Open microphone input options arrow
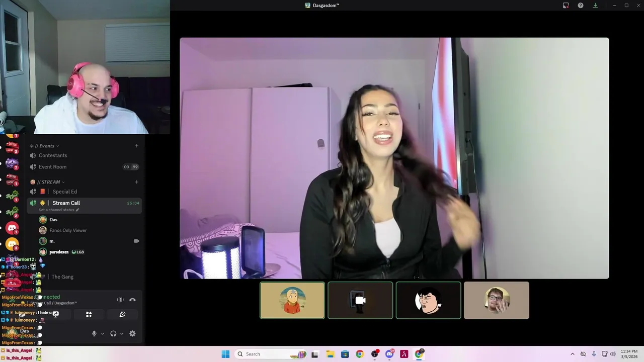Screen dimensions: 644x362 103,333
